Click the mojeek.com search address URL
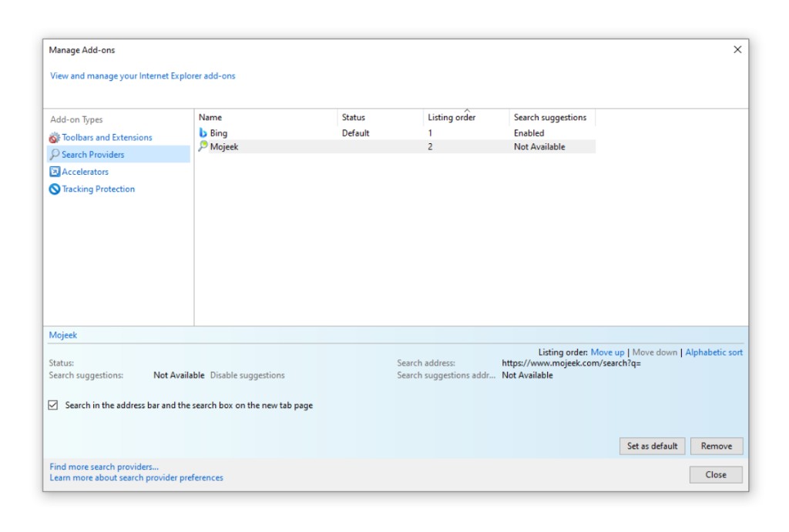Image resolution: width=789 pixels, height=532 pixels. point(571,363)
